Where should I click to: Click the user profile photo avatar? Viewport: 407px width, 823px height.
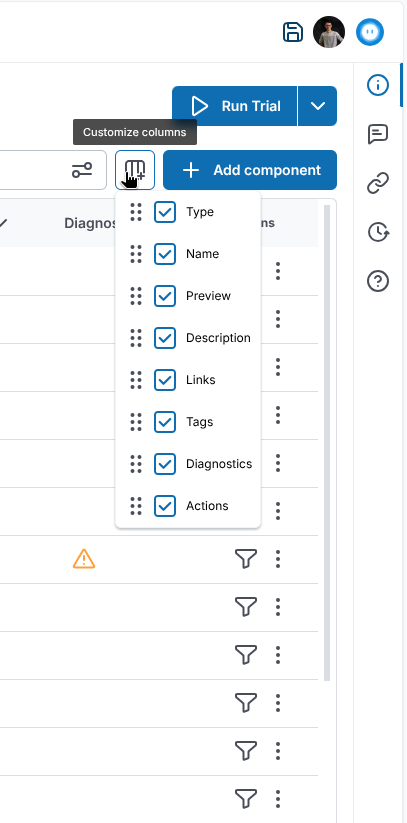pyautogui.click(x=329, y=32)
